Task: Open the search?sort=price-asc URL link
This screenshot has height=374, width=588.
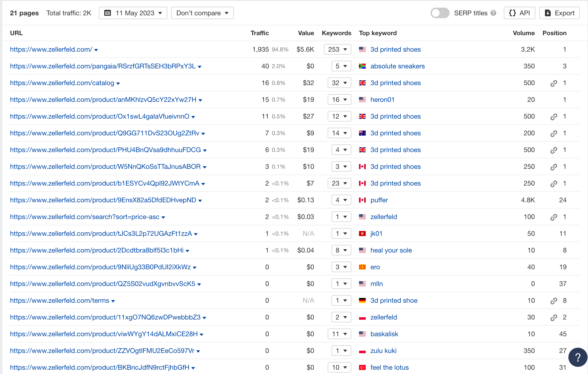Action: tap(84, 217)
